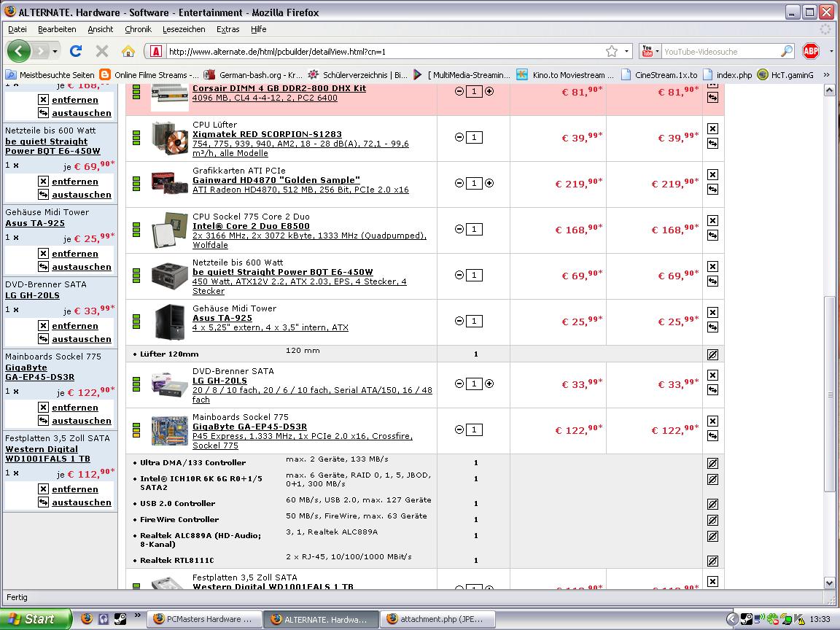Show more bookmarks with the chevron
The width and height of the screenshot is (840, 630).
tap(827, 75)
